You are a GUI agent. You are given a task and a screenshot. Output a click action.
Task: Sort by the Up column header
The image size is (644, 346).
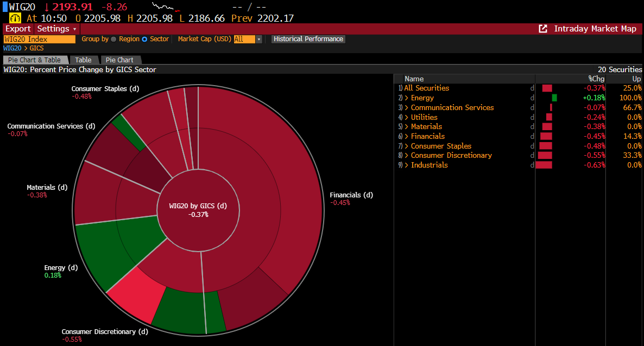pos(636,79)
